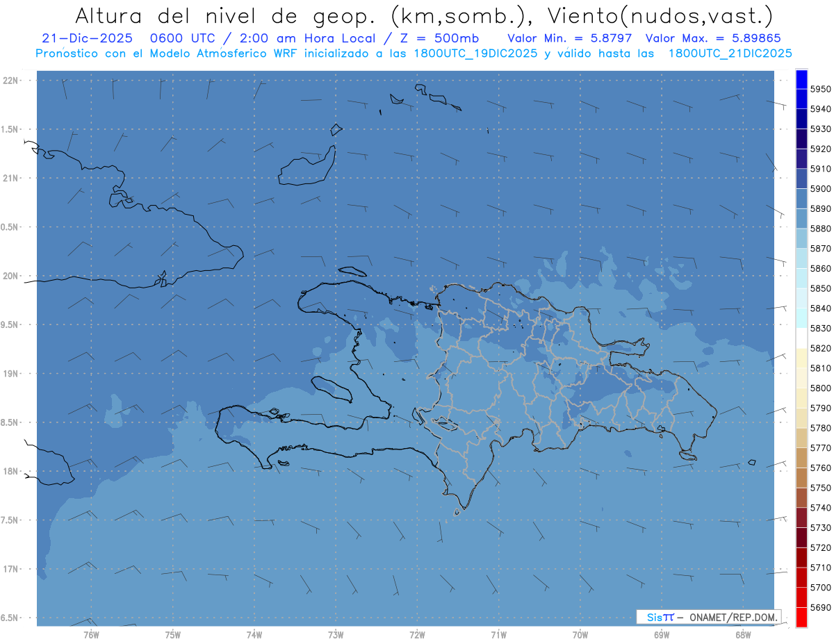Click the 5800 colorbar value
834x644 pixels.
click(820, 388)
